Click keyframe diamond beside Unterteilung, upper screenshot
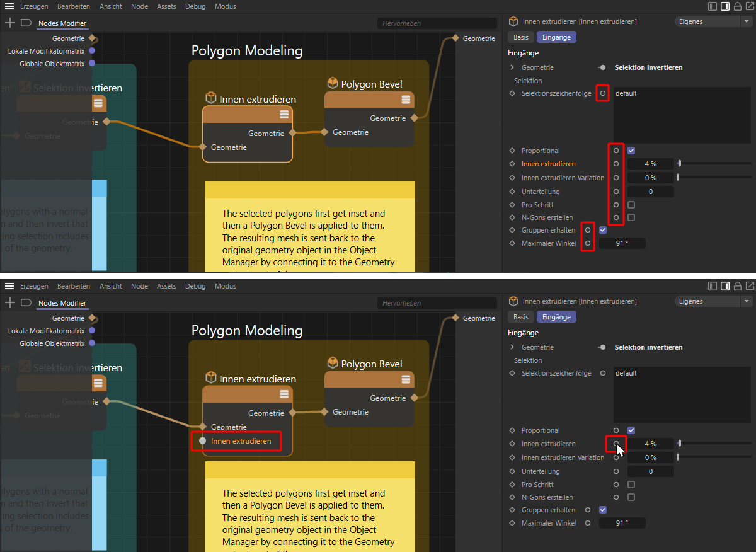This screenshot has height=552, width=756. [512, 192]
